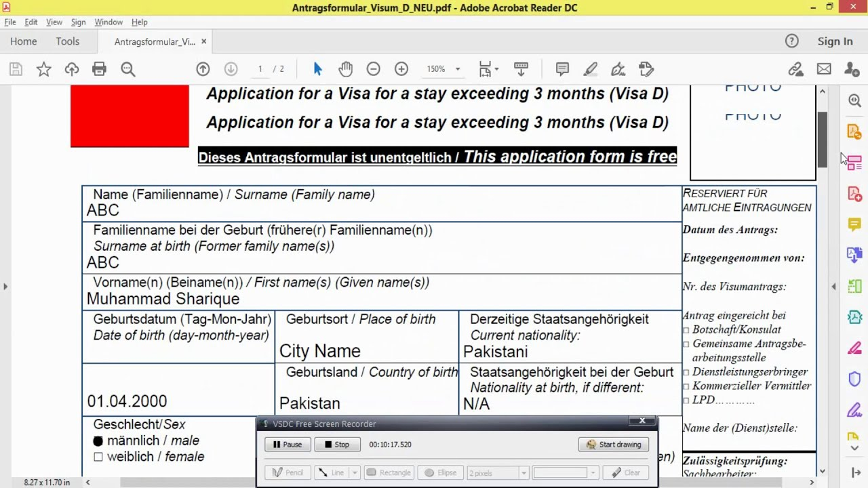Collapse the right tools pane arrow
The image size is (868, 488).
point(833,287)
